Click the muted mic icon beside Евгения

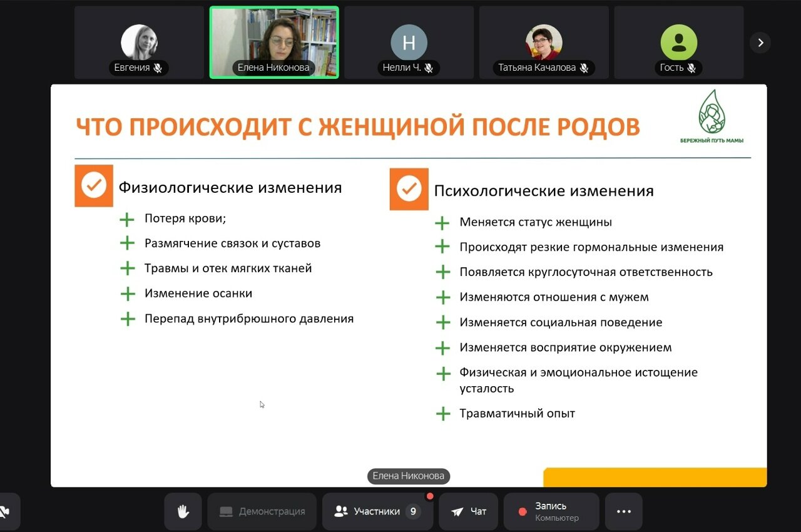click(x=158, y=68)
